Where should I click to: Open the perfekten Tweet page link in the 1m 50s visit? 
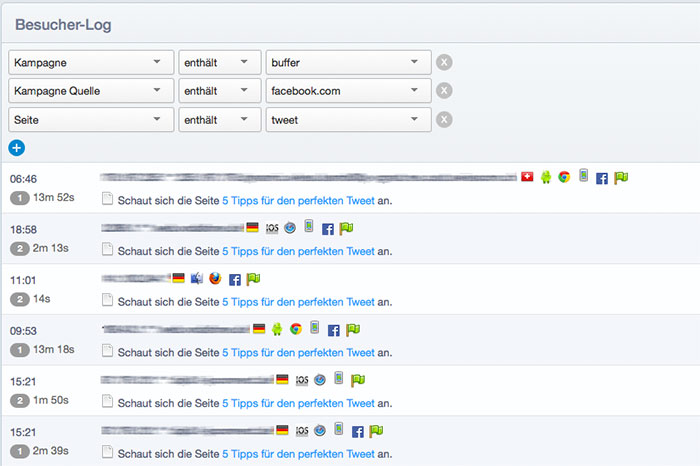298,404
